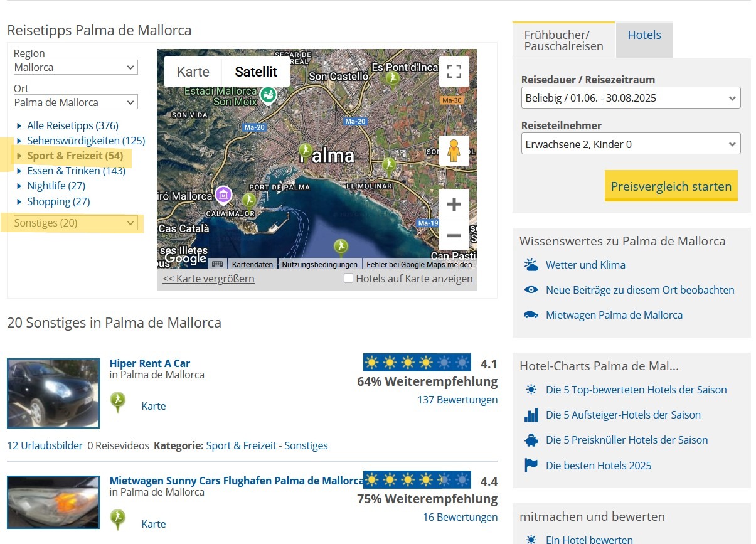Enable Hotels auf Karte anzeigen checkbox
756x544 pixels.
[x=348, y=279]
